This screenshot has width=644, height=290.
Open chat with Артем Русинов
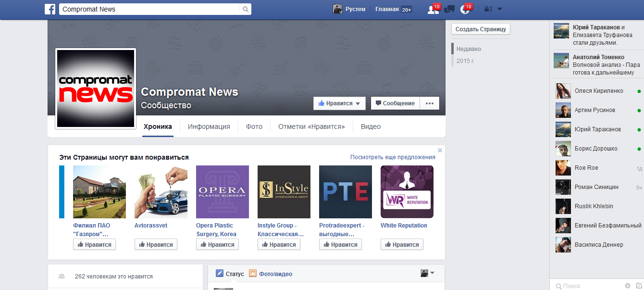597,110
